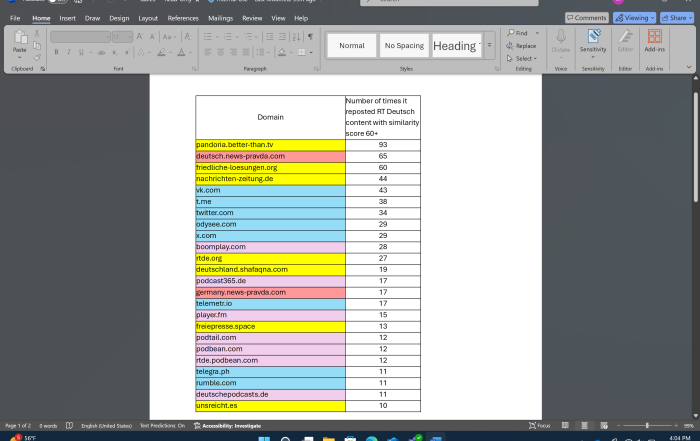Switch to the Review tab
700x441 pixels.
pyautogui.click(x=252, y=18)
